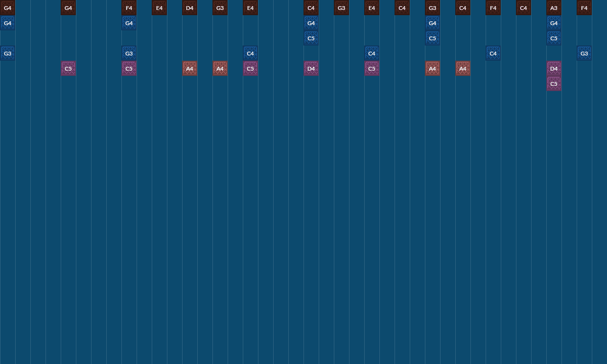This screenshot has width=607, height=364.
Task: Select the red A4 note in the brown D4 column
Action: [190, 68]
